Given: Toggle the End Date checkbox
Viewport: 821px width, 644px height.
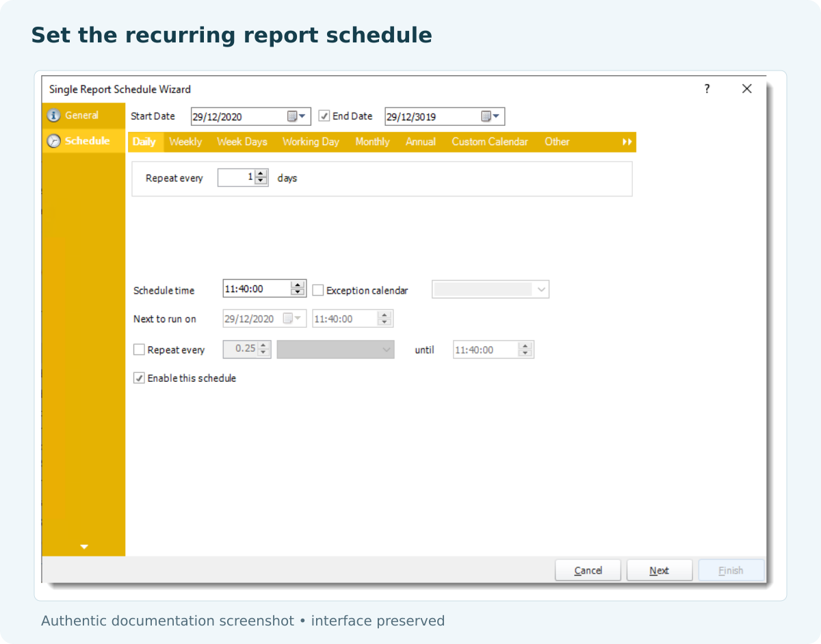Looking at the screenshot, I should (x=324, y=116).
